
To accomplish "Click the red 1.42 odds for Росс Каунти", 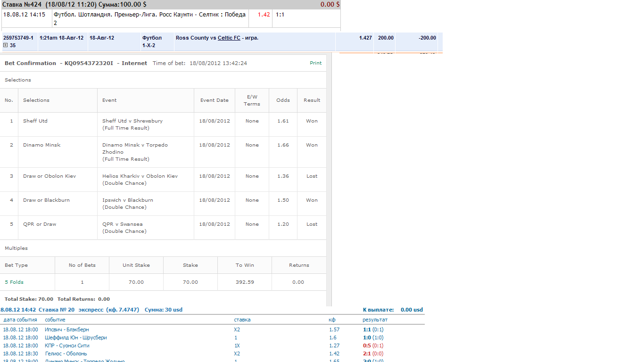I will [x=264, y=15].
